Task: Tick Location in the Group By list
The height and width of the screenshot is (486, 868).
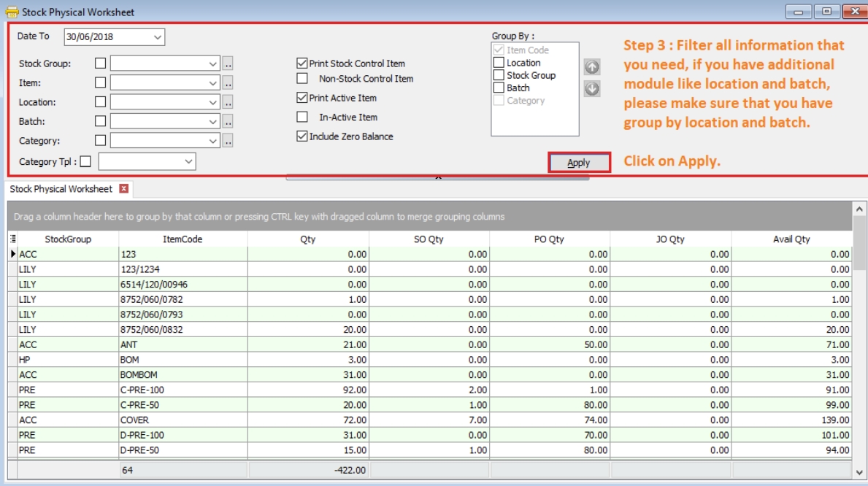Action: [x=499, y=63]
